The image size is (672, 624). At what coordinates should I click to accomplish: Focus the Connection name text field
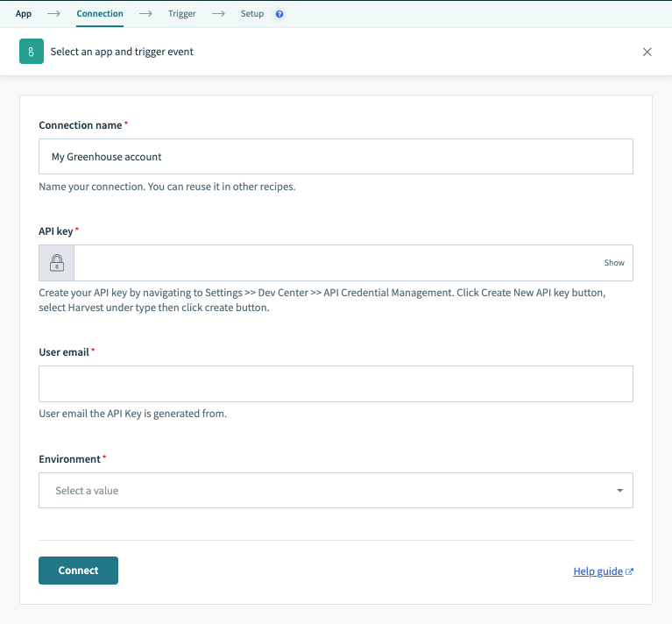pyautogui.click(x=336, y=157)
